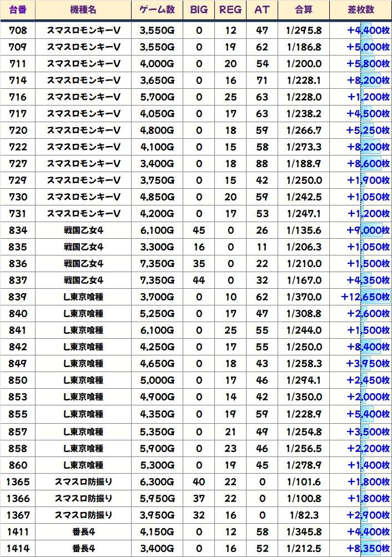This screenshot has width=392, height=557.
Task: Click 1/247.1 in row 731
Action: [x=304, y=214]
